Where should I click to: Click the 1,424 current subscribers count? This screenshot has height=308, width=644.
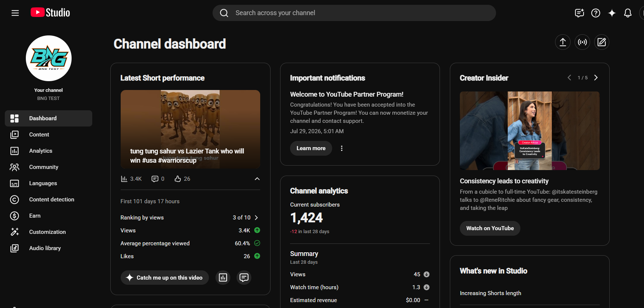click(x=306, y=218)
